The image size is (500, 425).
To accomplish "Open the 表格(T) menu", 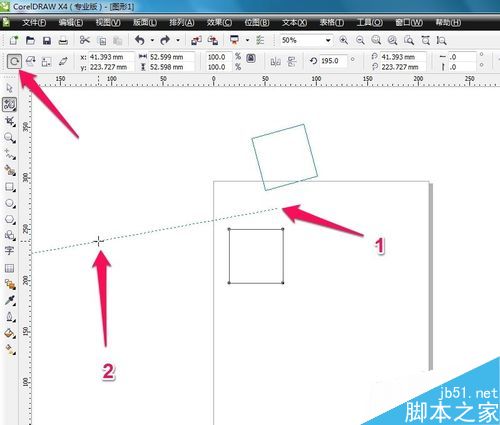I will (x=332, y=23).
